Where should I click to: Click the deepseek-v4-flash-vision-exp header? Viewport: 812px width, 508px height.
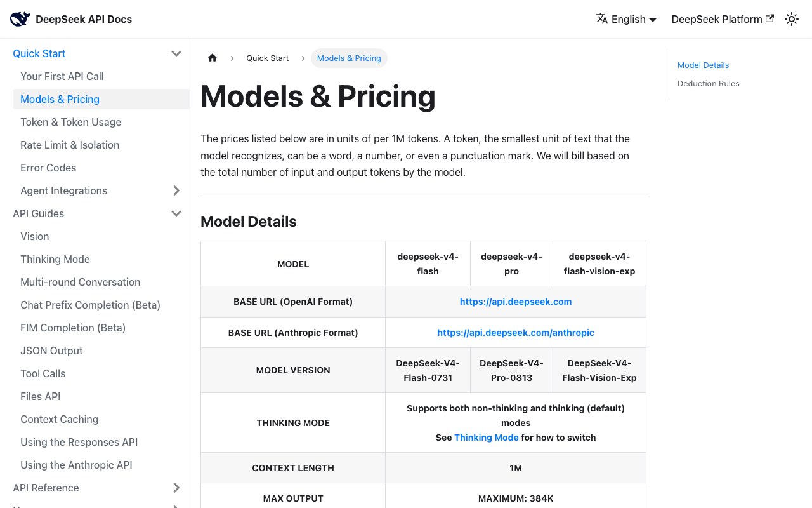pyautogui.click(x=599, y=264)
